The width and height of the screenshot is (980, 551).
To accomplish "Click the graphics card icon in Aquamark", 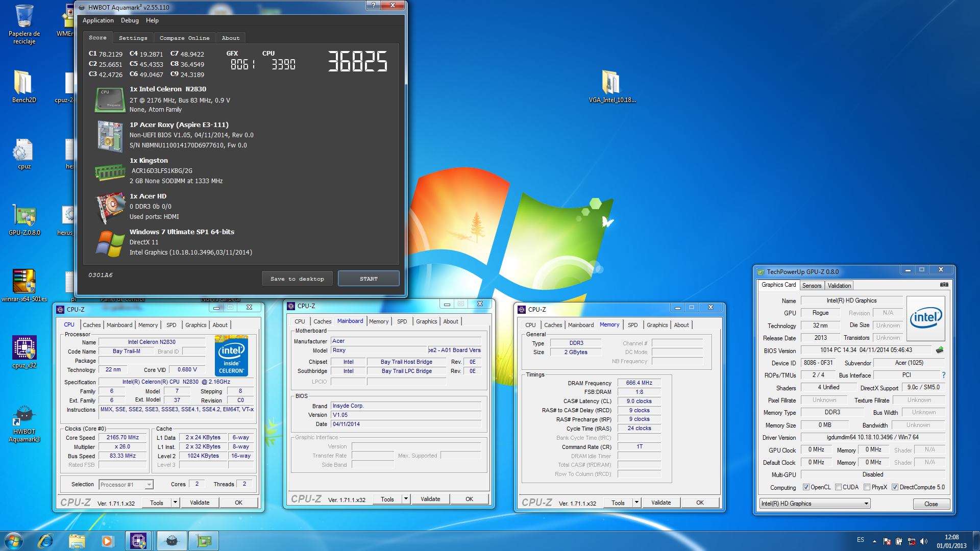I will click(x=110, y=208).
